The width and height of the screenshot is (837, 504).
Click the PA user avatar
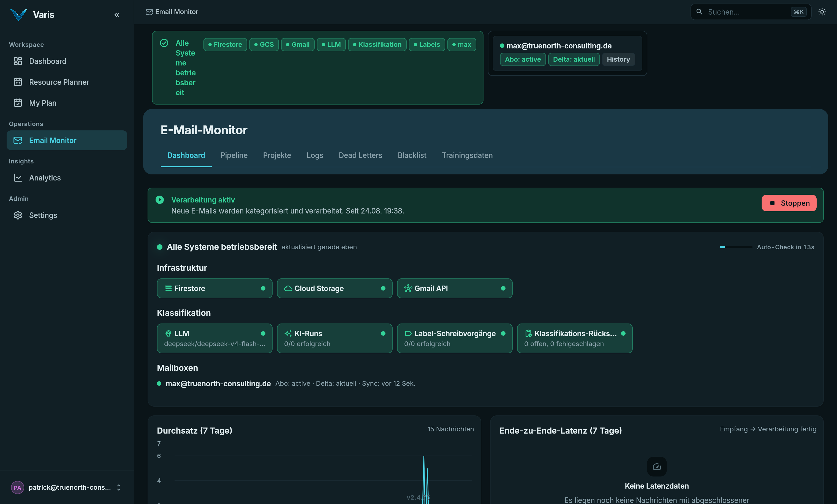[x=17, y=487]
